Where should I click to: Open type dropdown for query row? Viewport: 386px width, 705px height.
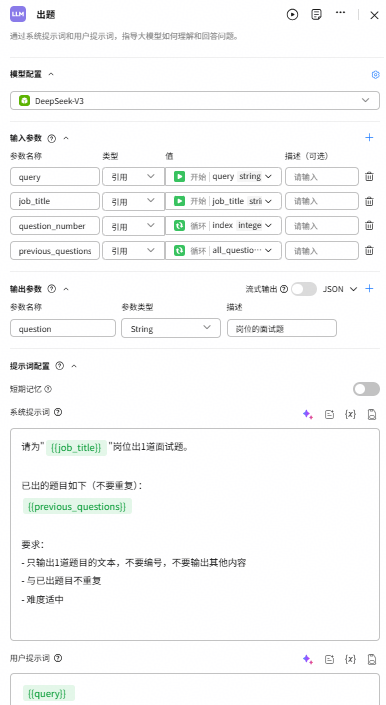(x=133, y=177)
